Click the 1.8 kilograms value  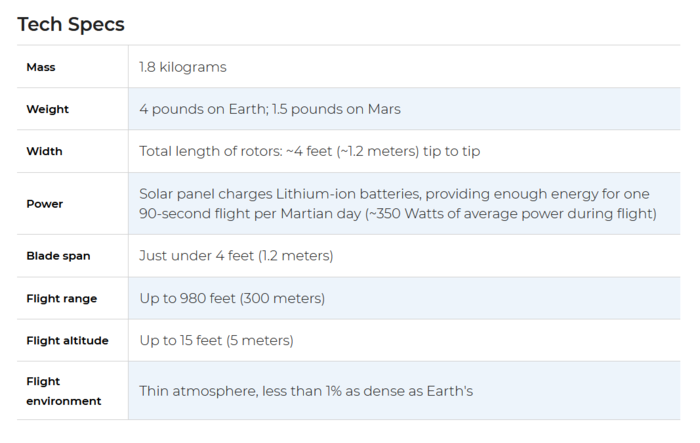point(183,67)
